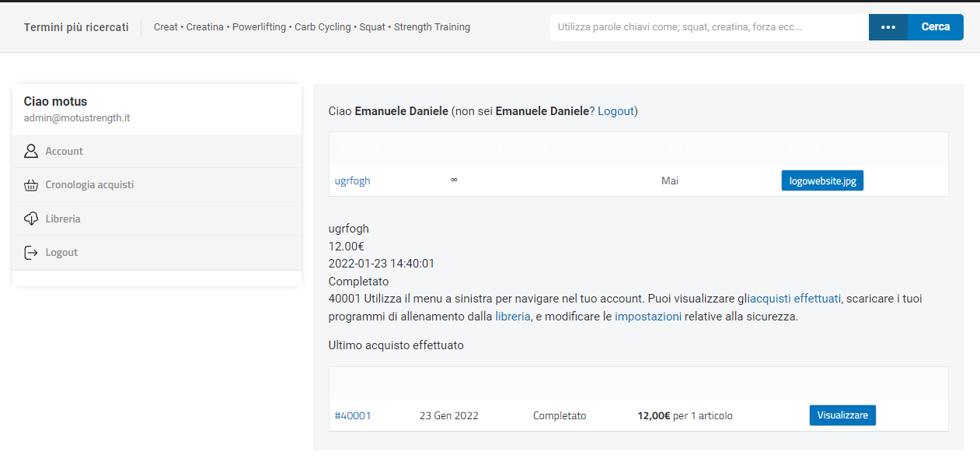Viewport: 980px width, 469px height.
Task: Select the Mai expiry cell
Action: tap(670, 180)
